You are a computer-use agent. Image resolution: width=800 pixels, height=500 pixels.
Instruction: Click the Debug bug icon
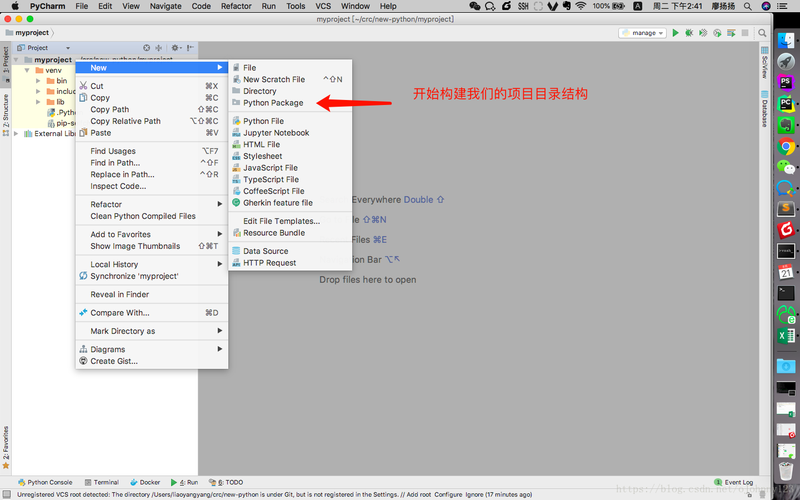tap(688, 33)
